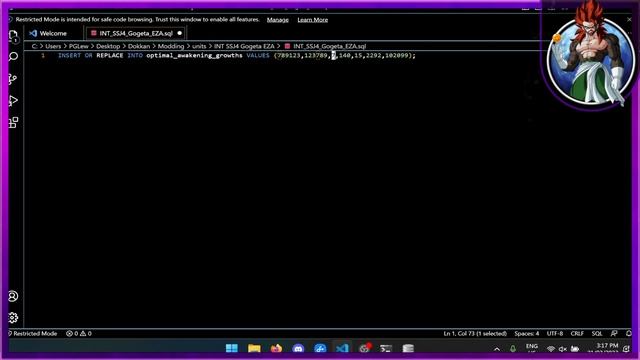Change the SQL language mode

coord(597,333)
